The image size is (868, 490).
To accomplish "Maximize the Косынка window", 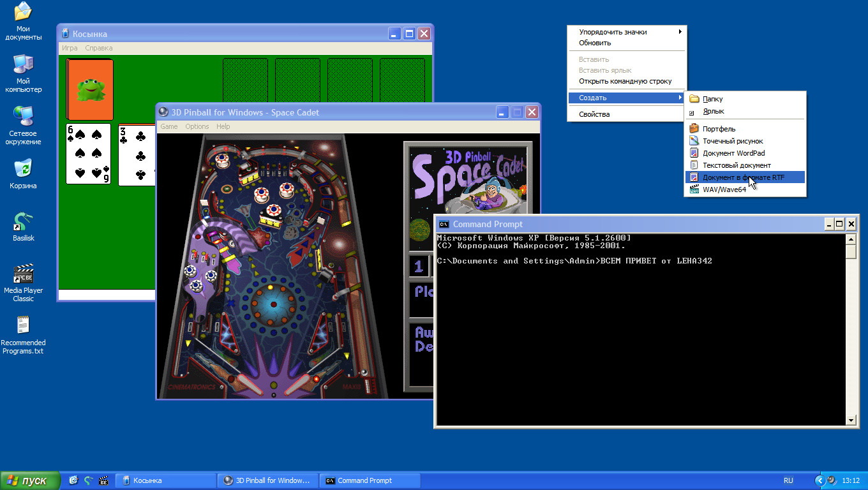I will (410, 34).
